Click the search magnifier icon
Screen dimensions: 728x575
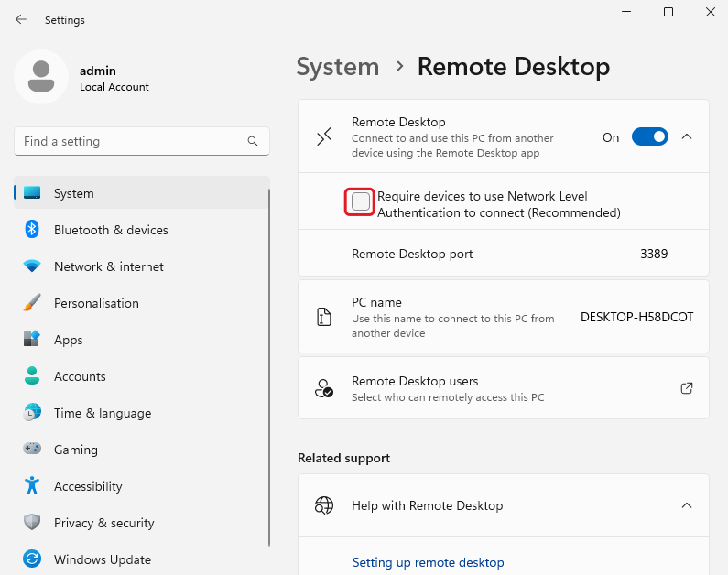coord(253,142)
